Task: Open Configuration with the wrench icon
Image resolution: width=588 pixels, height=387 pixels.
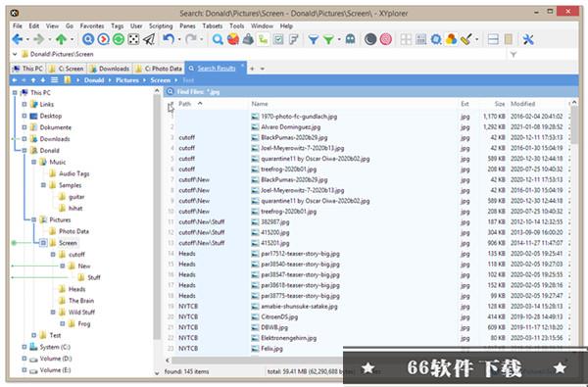Action: pos(528,39)
